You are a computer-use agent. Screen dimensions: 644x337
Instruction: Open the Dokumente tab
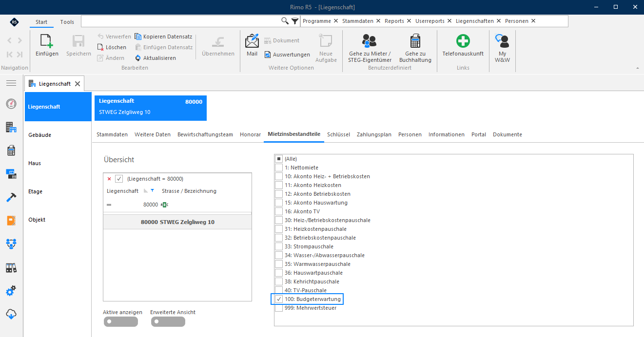tap(507, 134)
